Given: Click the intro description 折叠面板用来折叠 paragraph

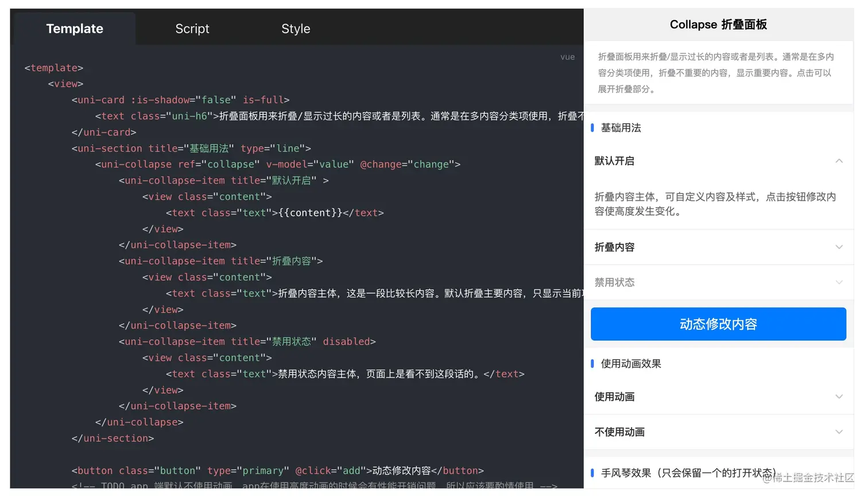Looking at the screenshot, I should [716, 73].
